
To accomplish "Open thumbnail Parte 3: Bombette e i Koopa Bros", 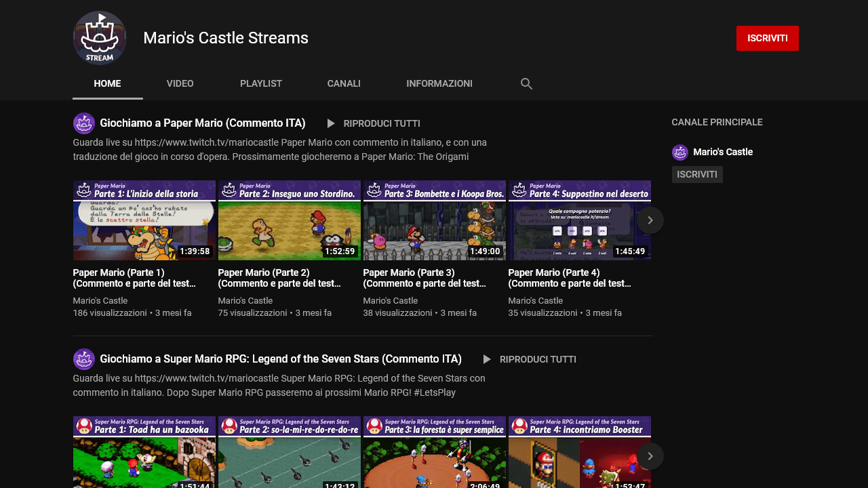I will tap(435, 220).
